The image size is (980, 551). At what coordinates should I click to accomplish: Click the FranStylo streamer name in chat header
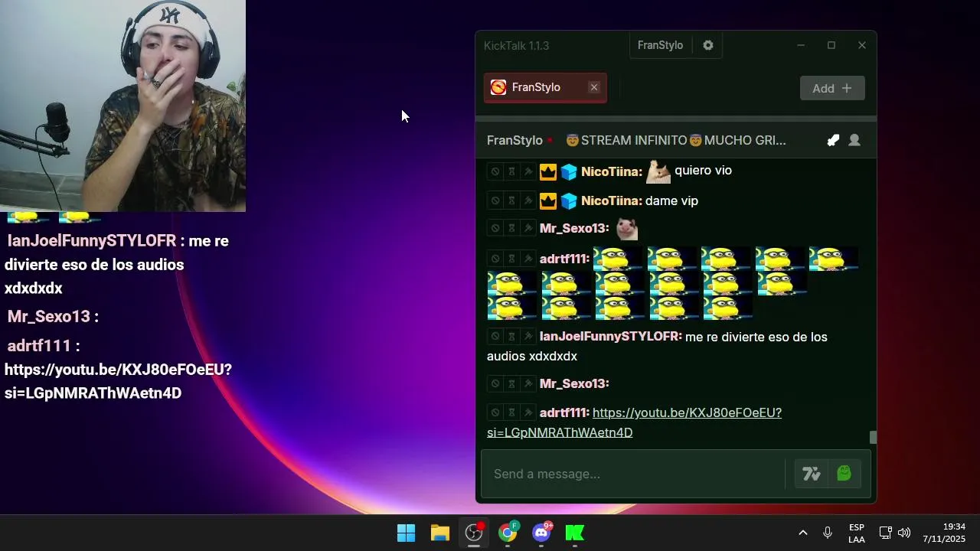point(514,140)
